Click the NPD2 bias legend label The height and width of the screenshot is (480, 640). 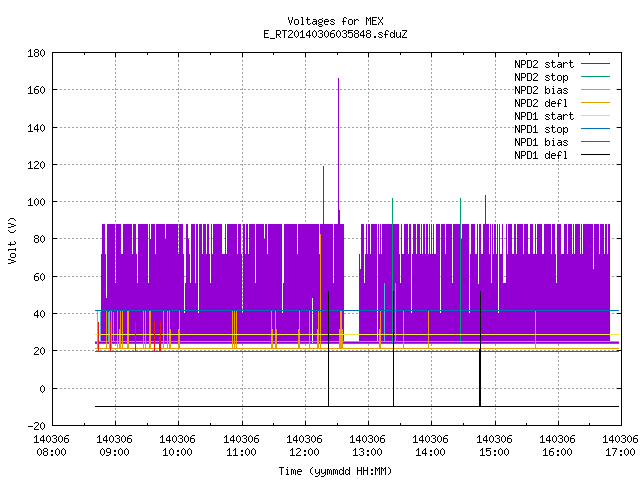(541, 90)
